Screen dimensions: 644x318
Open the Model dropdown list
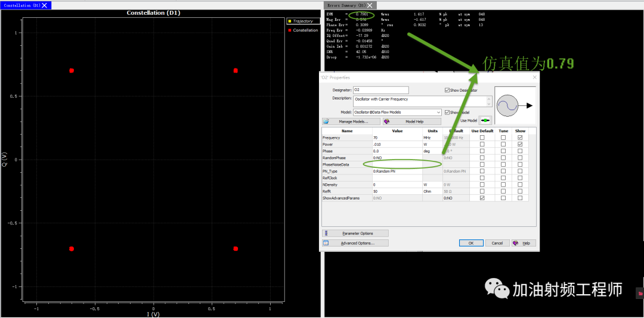[439, 112]
